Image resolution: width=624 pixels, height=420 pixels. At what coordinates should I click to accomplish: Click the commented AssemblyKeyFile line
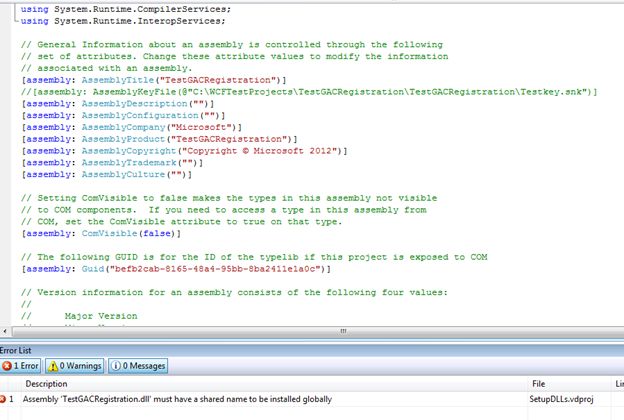point(309,92)
